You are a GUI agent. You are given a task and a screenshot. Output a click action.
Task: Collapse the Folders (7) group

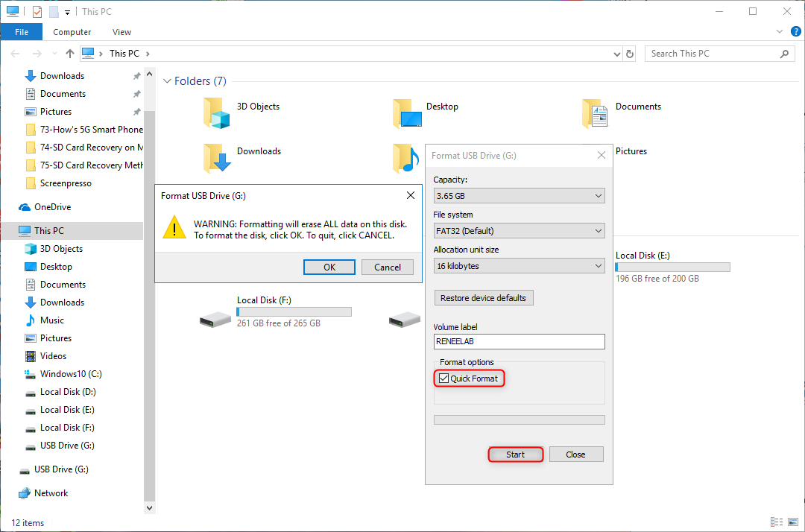[x=168, y=81]
